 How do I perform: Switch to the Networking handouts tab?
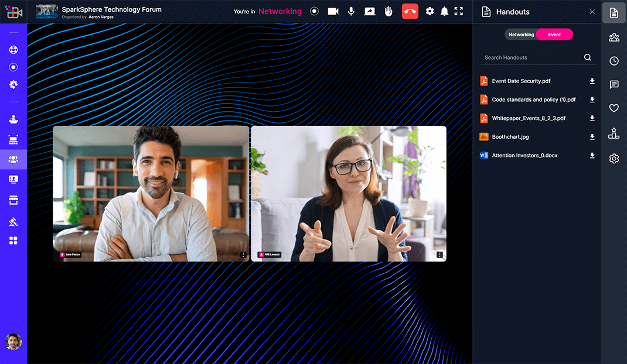pos(521,35)
